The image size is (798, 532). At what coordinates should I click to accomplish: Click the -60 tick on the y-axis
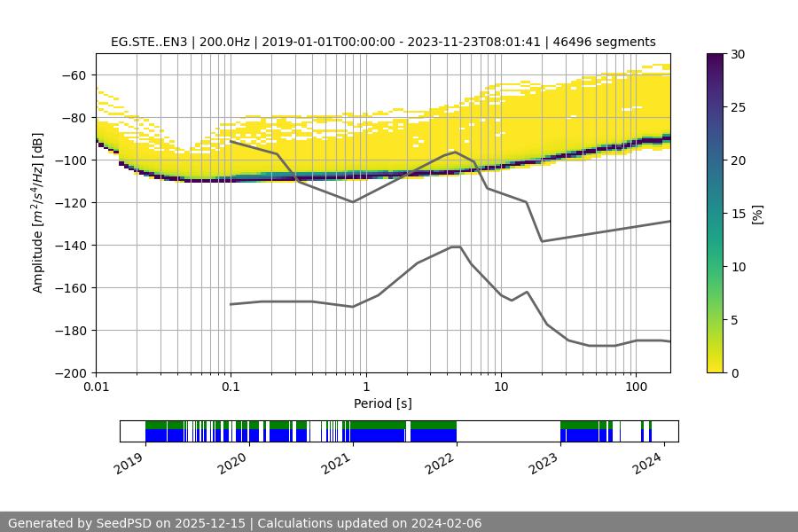tap(76, 75)
